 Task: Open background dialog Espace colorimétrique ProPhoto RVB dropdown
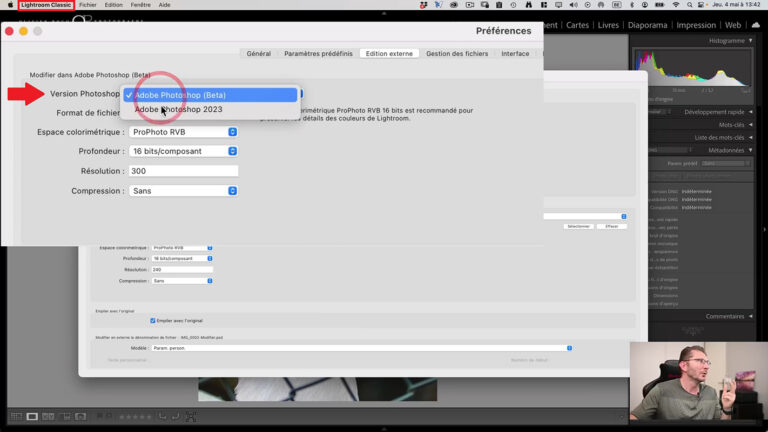point(182,248)
